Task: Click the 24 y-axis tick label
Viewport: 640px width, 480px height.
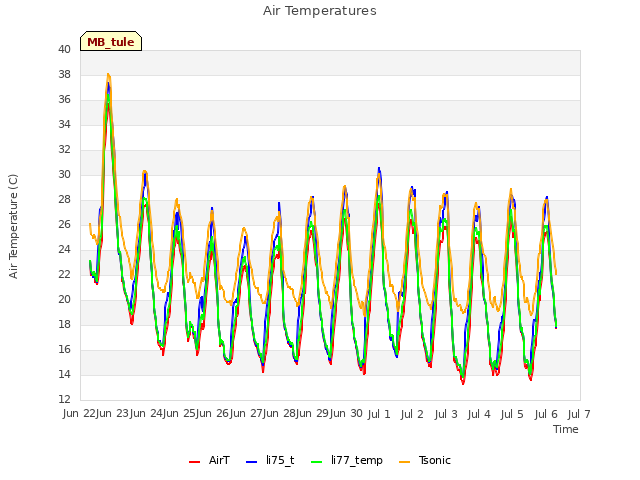Action: [x=64, y=249]
